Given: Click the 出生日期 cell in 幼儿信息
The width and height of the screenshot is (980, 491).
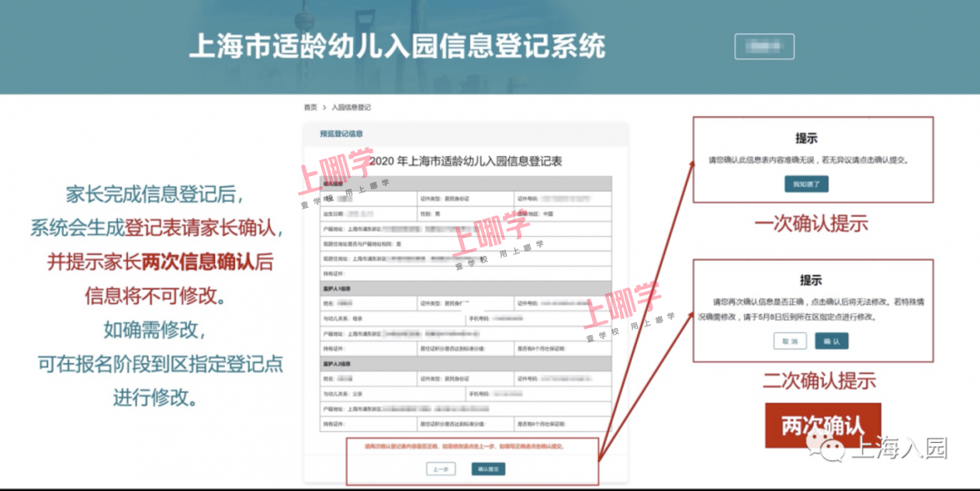Looking at the screenshot, I should point(369,213).
